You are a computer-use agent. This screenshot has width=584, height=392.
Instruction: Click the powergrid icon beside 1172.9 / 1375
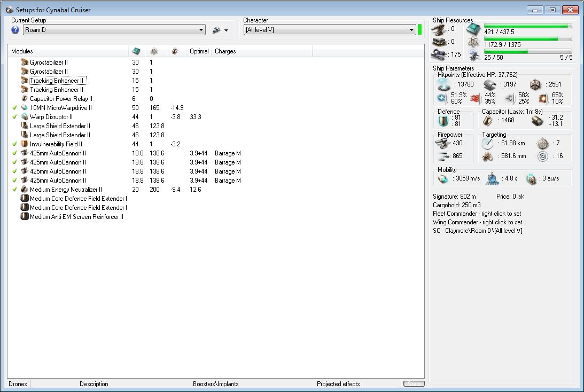click(x=473, y=42)
